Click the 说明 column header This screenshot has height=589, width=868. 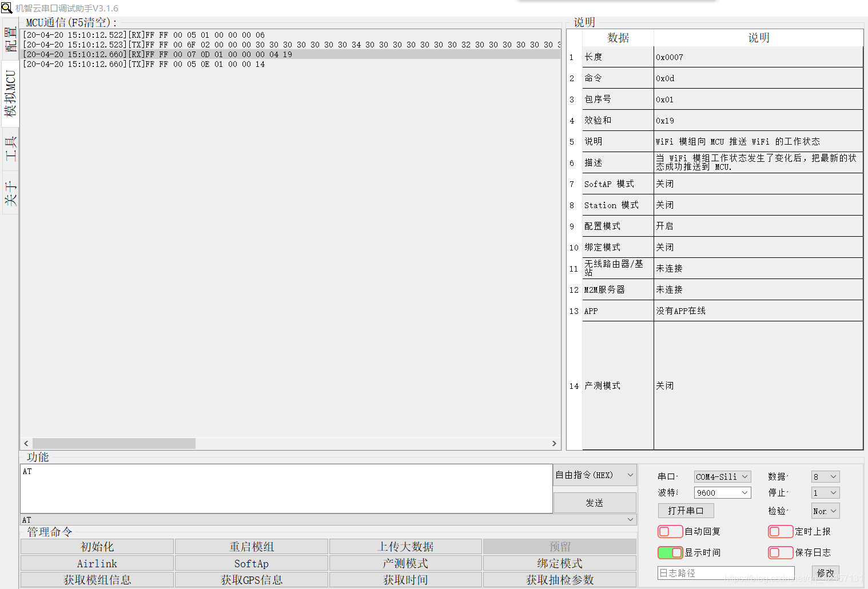[759, 38]
